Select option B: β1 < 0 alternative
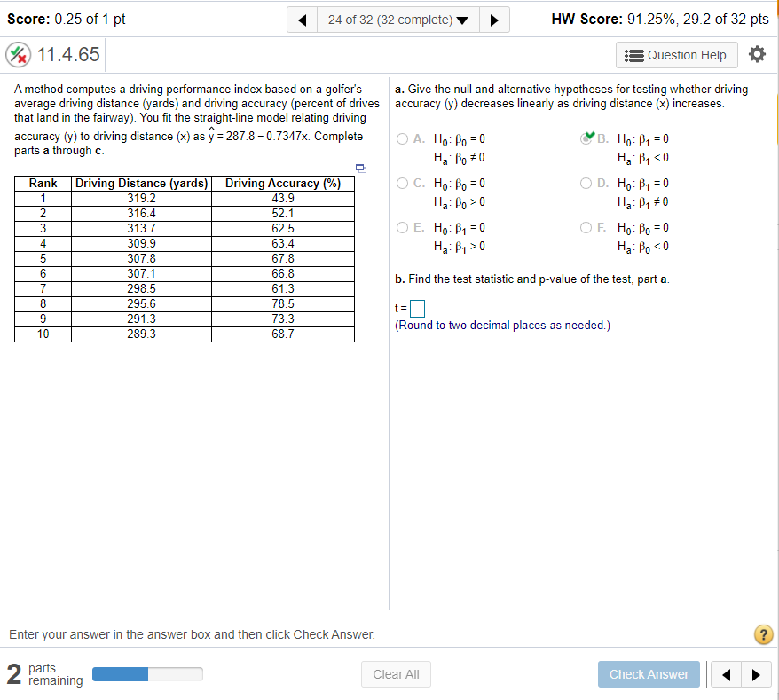779x700 pixels. pos(586,138)
